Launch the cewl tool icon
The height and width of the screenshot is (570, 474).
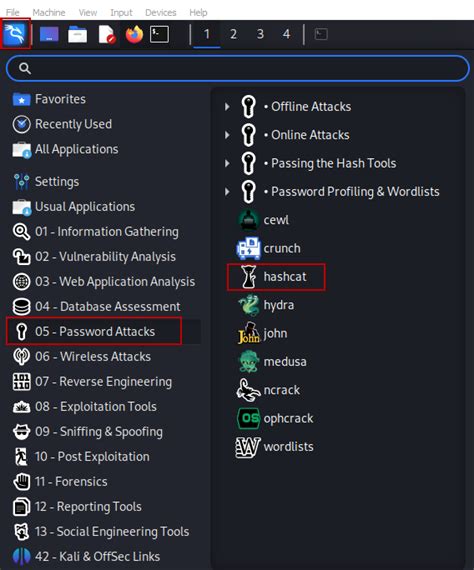pos(249,220)
